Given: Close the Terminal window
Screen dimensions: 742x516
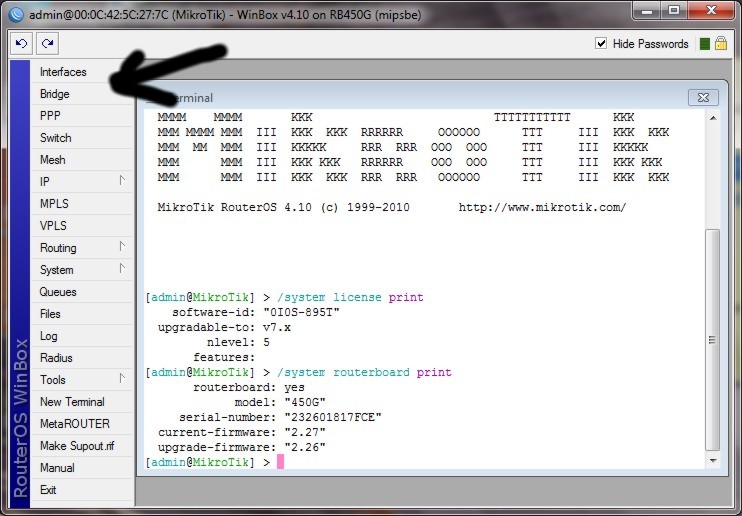Looking at the screenshot, I should point(703,98).
